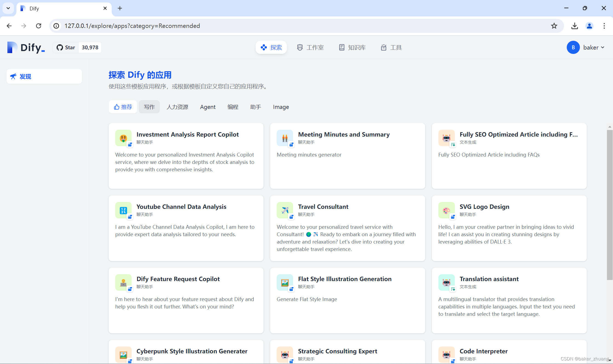Open the 工作室 studio tab
Screen dimensions: 613x364
coord(310,47)
